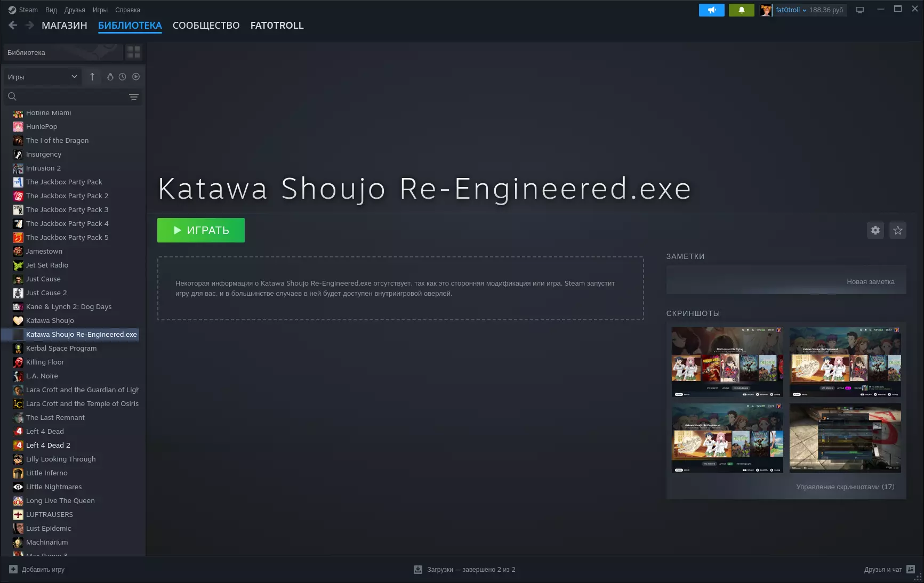This screenshot has height=583, width=924.
Task: Toggle the flame filter icon next to the clock
Action: pos(110,77)
